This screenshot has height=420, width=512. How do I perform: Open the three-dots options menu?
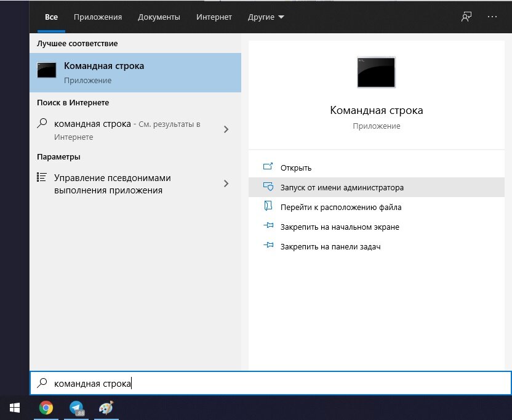[492, 17]
